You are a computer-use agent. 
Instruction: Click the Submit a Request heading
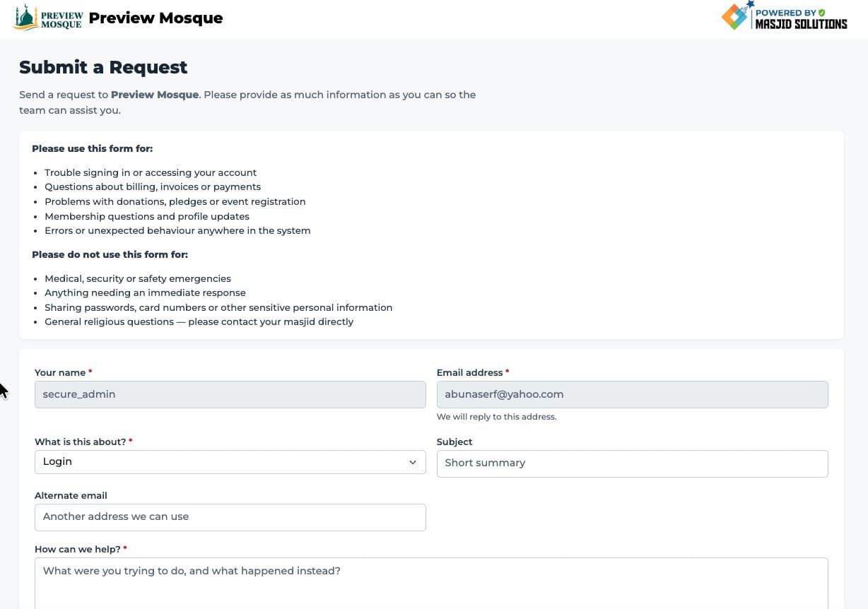(x=103, y=67)
